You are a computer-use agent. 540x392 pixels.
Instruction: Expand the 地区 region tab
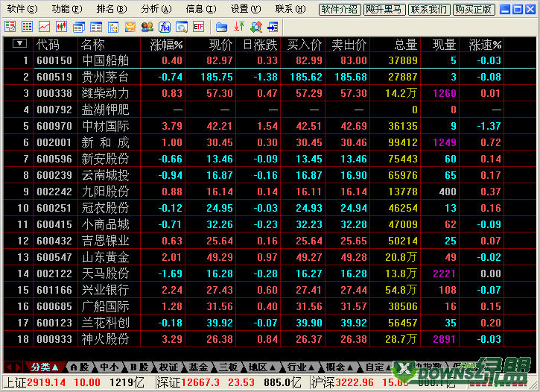(262, 367)
